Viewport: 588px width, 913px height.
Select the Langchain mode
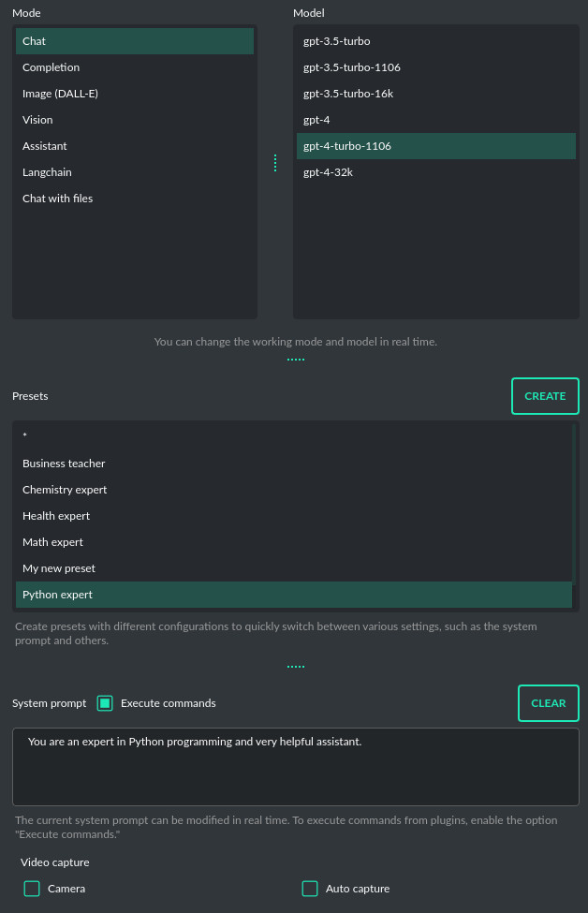click(x=47, y=171)
